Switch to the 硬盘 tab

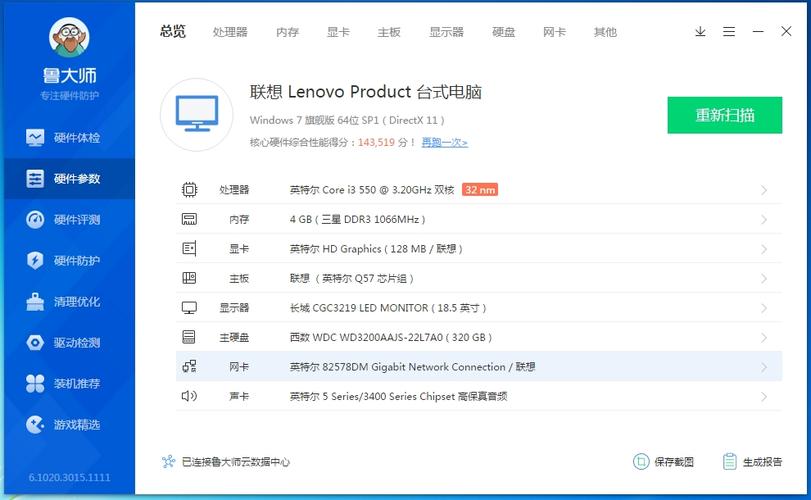pyautogui.click(x=503, y=32)
